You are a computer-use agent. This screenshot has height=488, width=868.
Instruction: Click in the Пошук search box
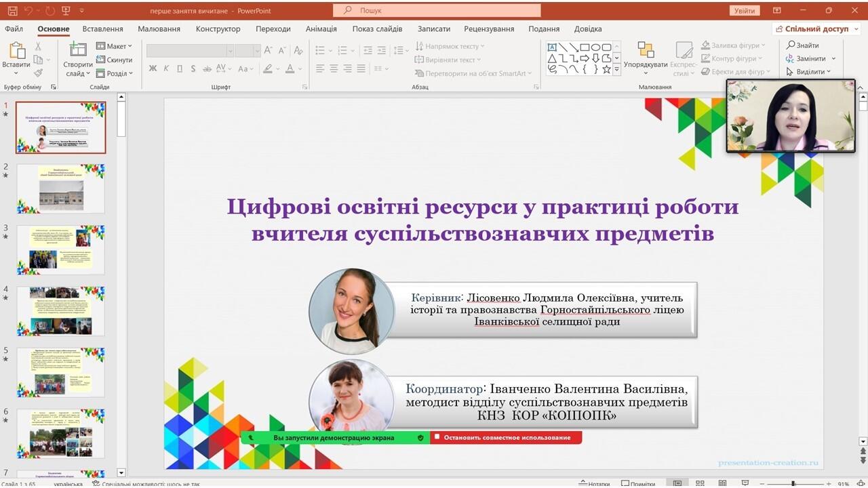pos(437,10)
